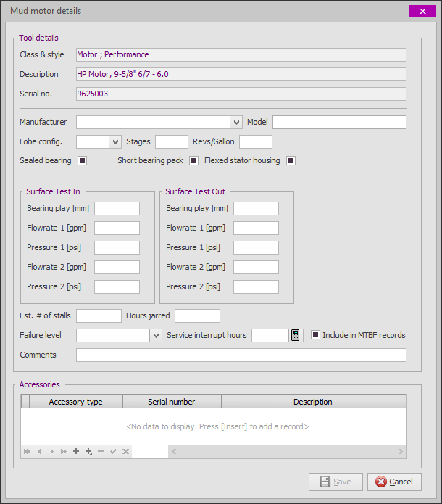This screenshot has width=442, height=504.
Task: Click the Accessory type column header
Action: [76, 402]
